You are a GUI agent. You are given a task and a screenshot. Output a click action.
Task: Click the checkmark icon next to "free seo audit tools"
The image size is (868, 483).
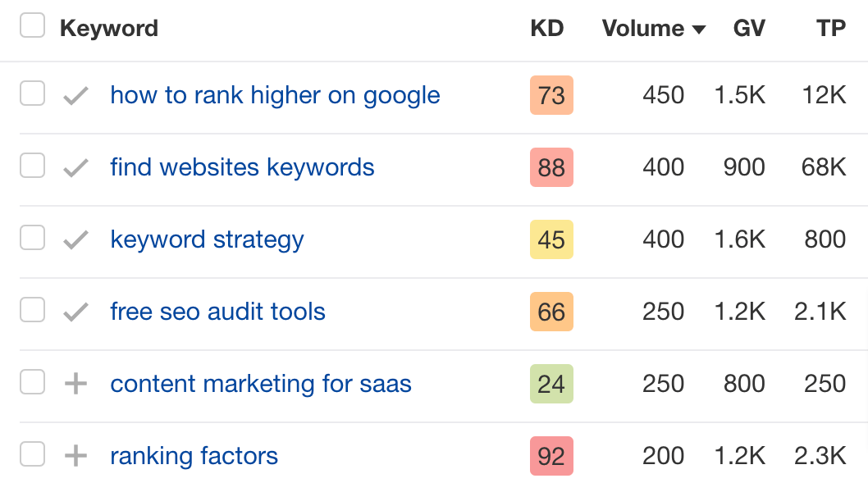(75, 312)
